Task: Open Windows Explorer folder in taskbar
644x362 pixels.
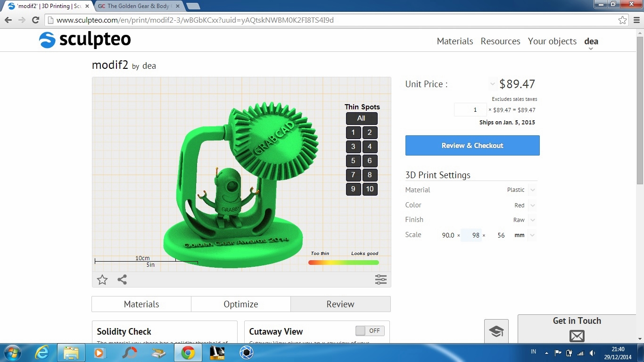Action: [x=71, y=353]
